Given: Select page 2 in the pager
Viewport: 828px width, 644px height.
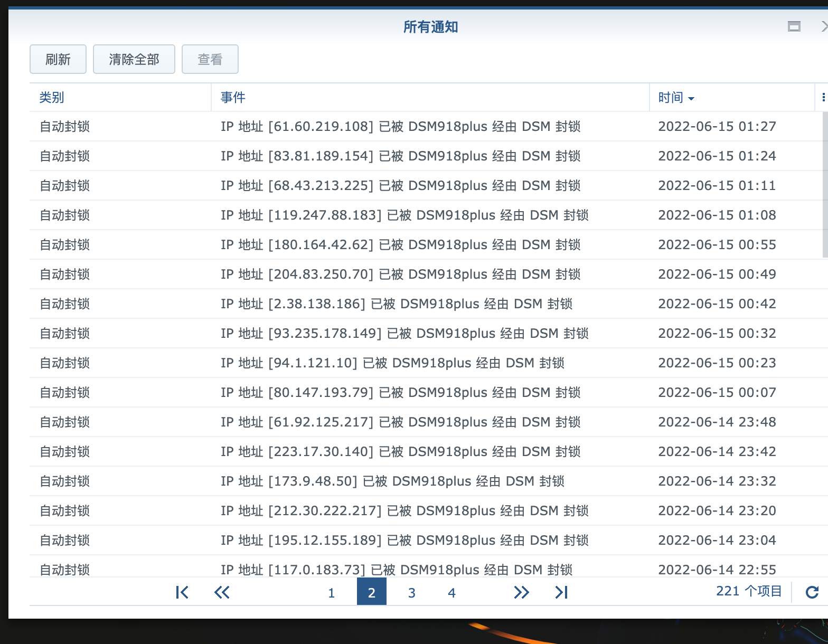Looking at the screenshot, I should [372, 592].
